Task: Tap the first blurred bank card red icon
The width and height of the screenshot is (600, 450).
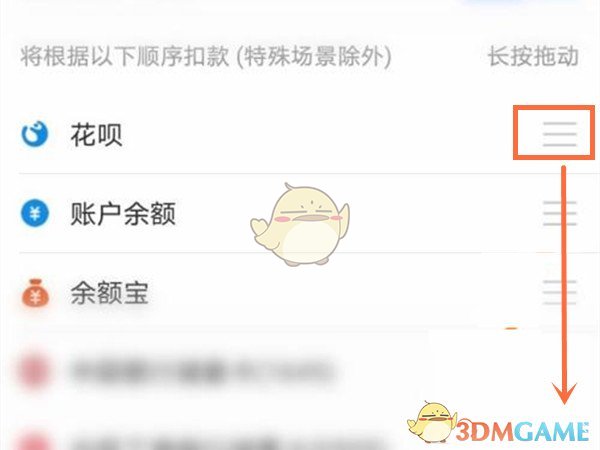Action: (x=34, y=371)
